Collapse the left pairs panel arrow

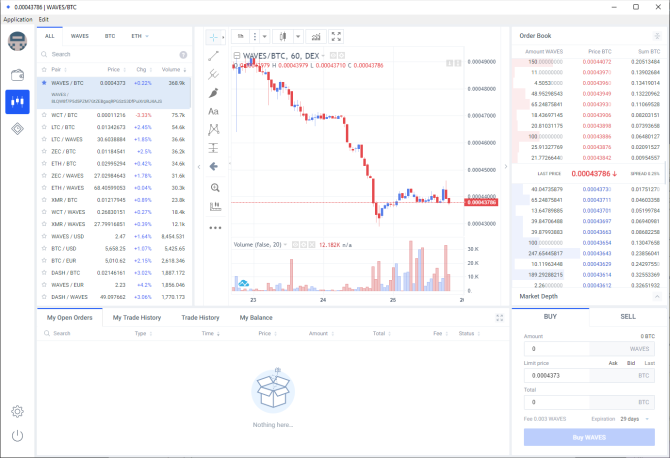pyautogui.click(x=199, y=167)
